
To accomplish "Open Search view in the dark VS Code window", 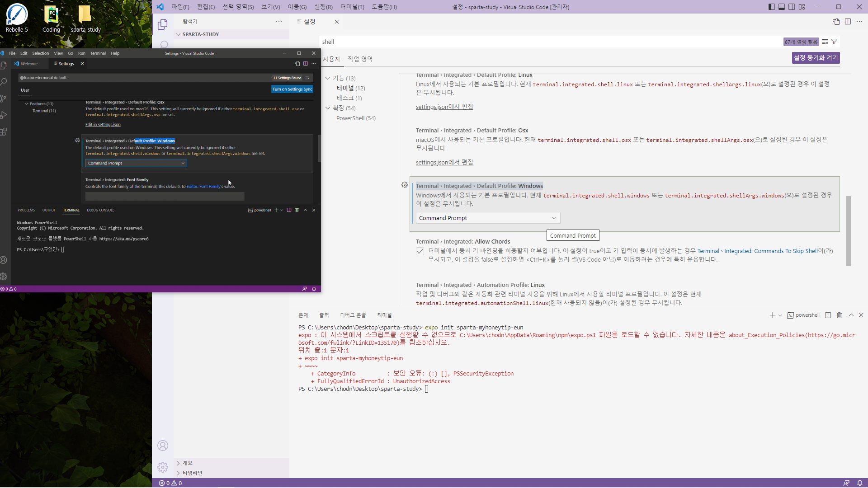I will 4,82.
